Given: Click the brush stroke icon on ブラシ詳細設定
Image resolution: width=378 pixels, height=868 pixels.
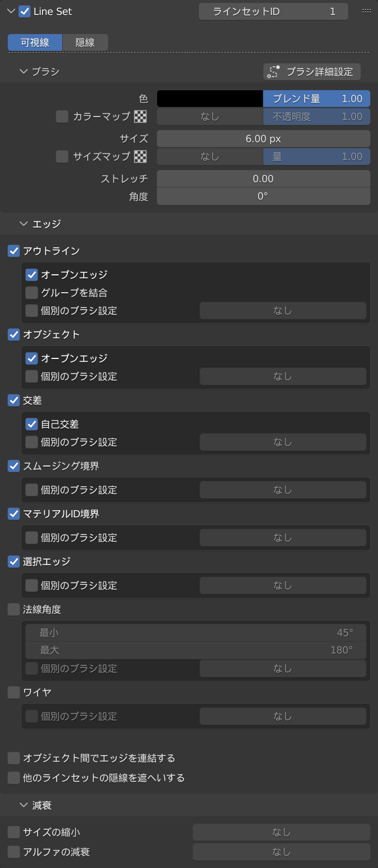Looking at the screenshot, I should (274, 72).
